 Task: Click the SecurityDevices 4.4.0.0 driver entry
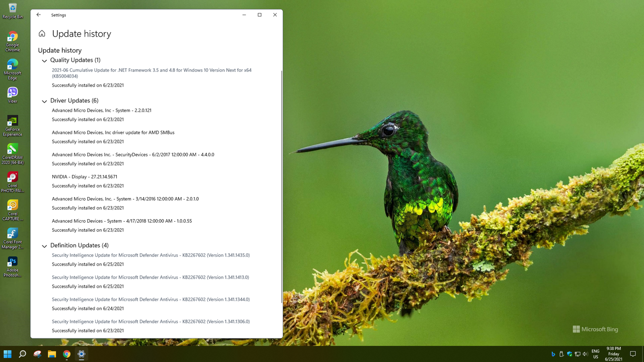point(133,154)
